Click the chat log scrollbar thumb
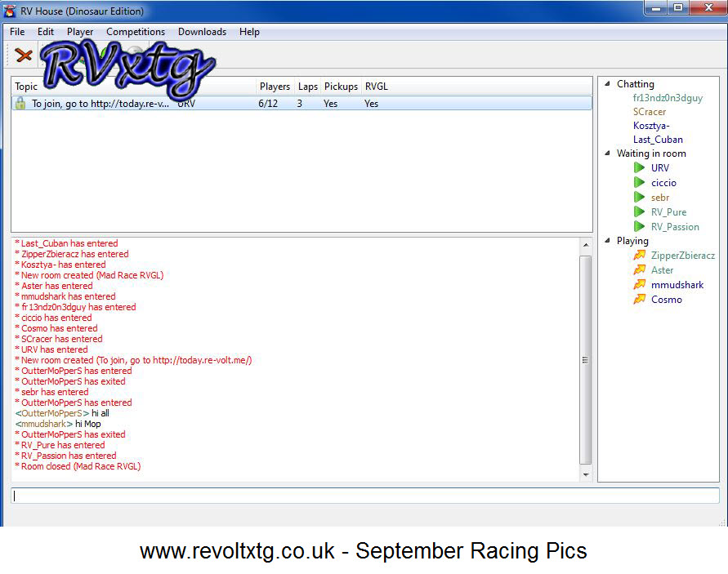This screenshot has height=574, width=728. (586, 359)
